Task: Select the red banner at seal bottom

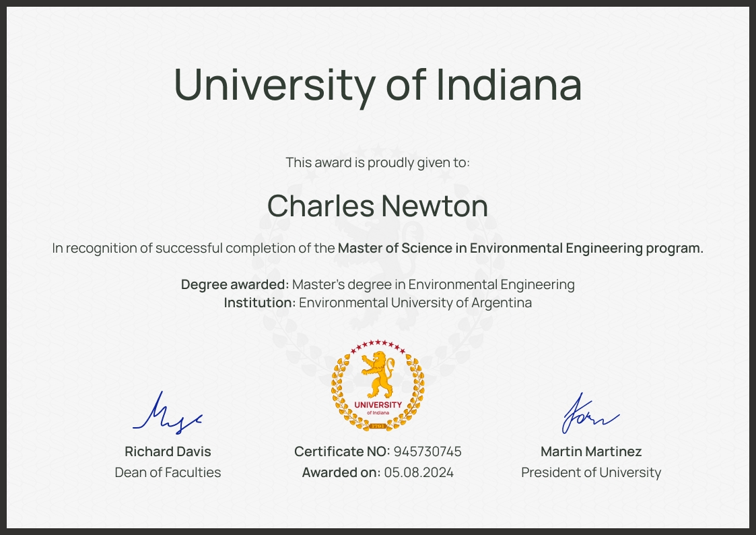Action: click(x=378, y=426)
